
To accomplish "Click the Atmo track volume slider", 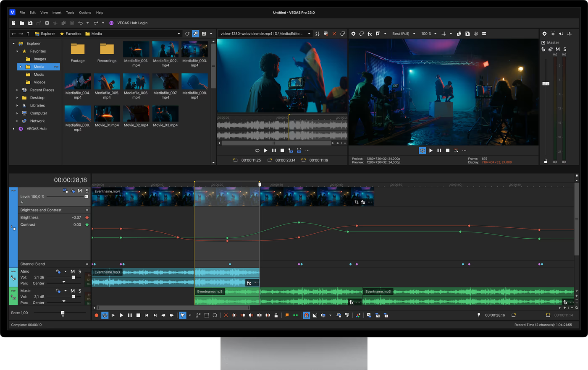I will click(73, 277).
